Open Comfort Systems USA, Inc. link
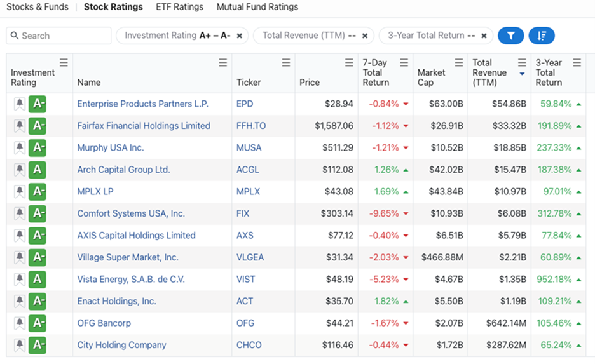595x364 pixels. (131, 213)
